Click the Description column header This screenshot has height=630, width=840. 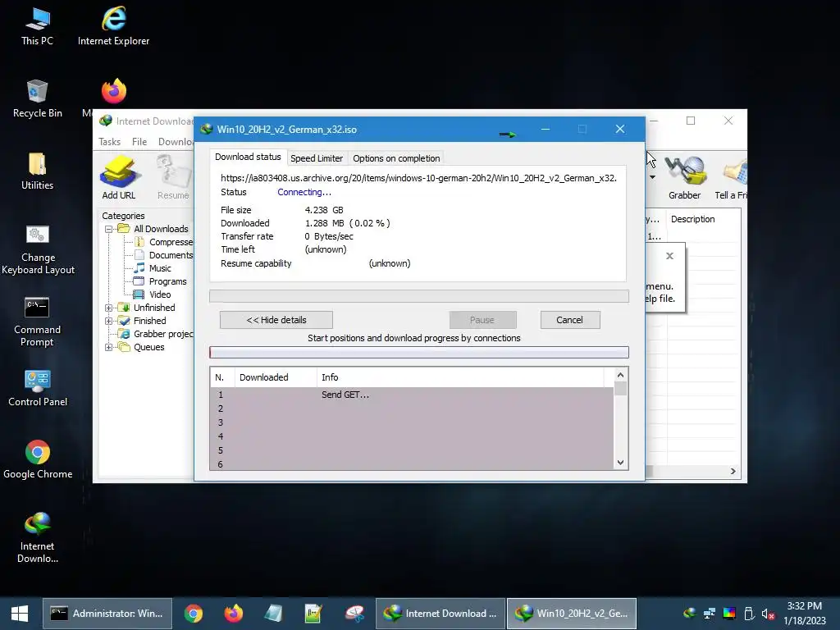point(692,219)
